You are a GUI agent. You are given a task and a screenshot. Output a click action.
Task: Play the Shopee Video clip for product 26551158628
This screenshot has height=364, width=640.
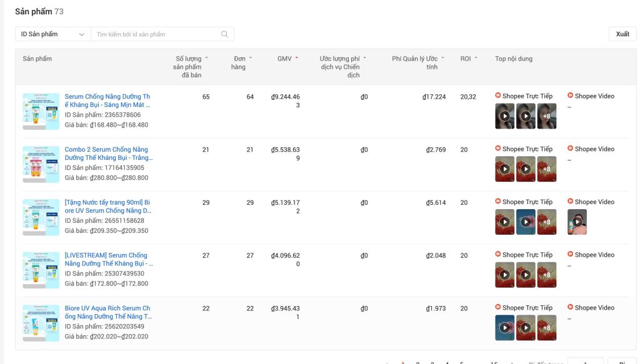click(x=577, y=222)
